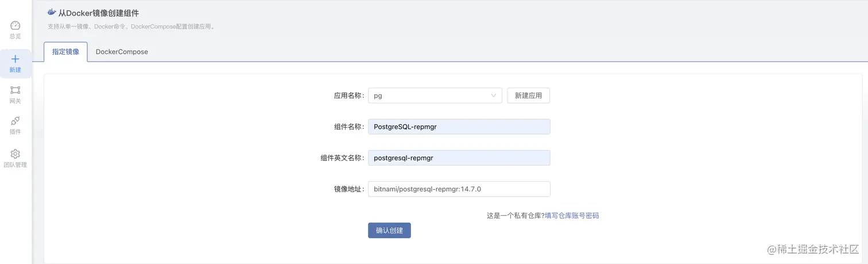The width and height of the screenshot is (868, 264).
Task: Click the 新建应用 button
Action: coord(528,95)
